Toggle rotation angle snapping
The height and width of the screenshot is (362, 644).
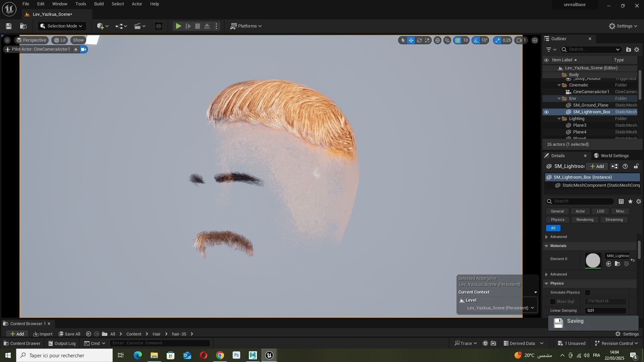476,41
